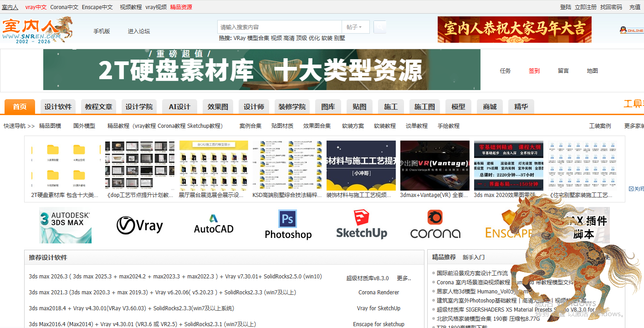This screenshot has width=644, height=328.
Task: Click Vray for SketchUp list link
Action: [x=379, y=308]
